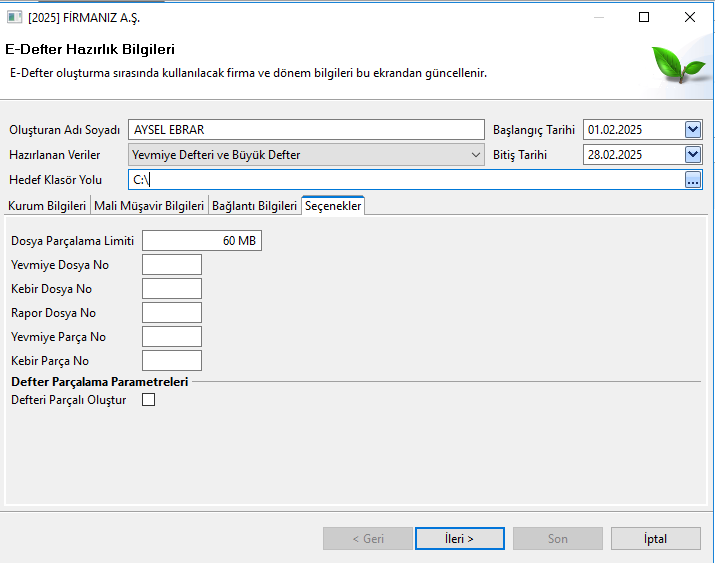Click the Dosya Parçalama Limiti field
Viewport: 715px width, 563px height.
[202, 241]
